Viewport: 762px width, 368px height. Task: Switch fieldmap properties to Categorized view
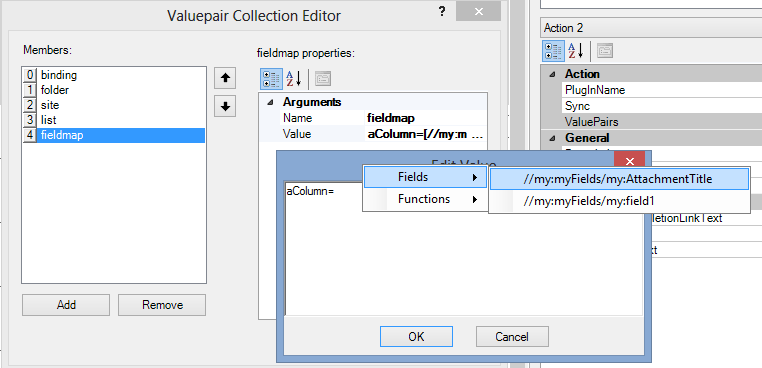271,78
